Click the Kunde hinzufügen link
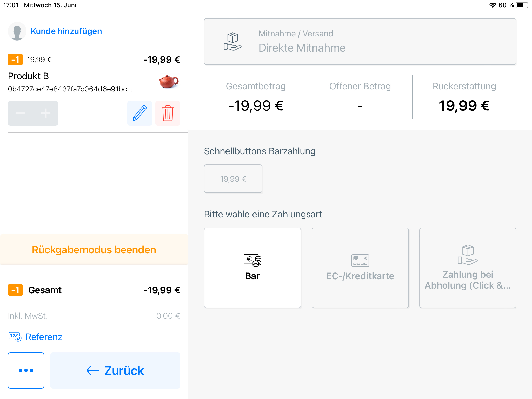This screenshot has height=399, width=532. coord(66,31)
